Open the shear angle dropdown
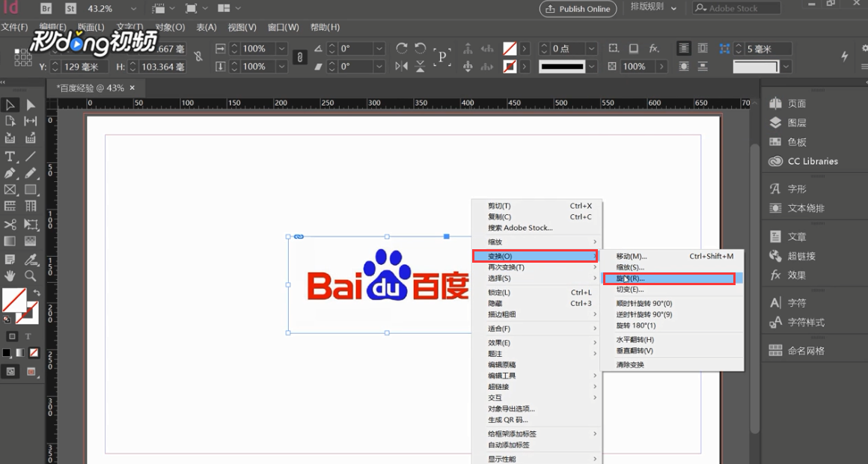This screenshot has width=868, height=464. 379,67
